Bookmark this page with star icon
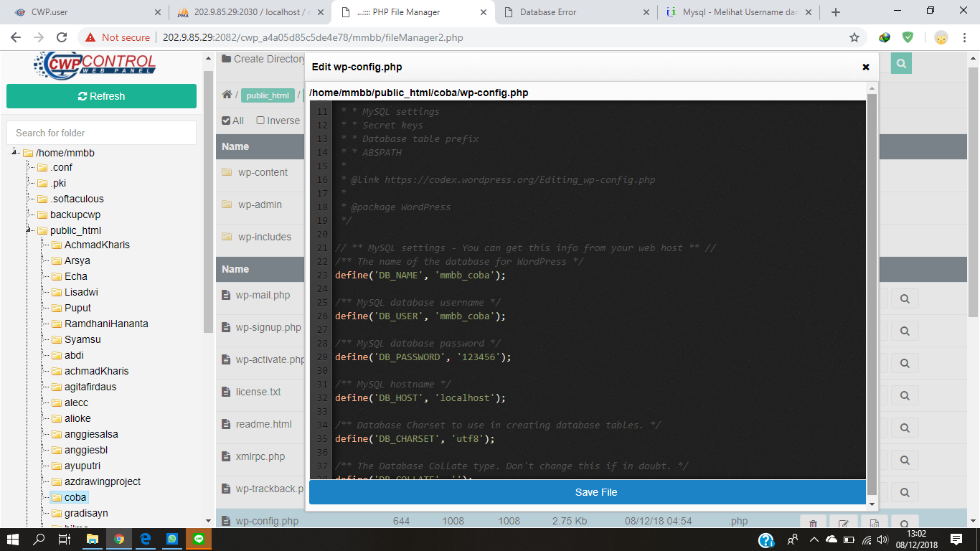 [854, 37]
